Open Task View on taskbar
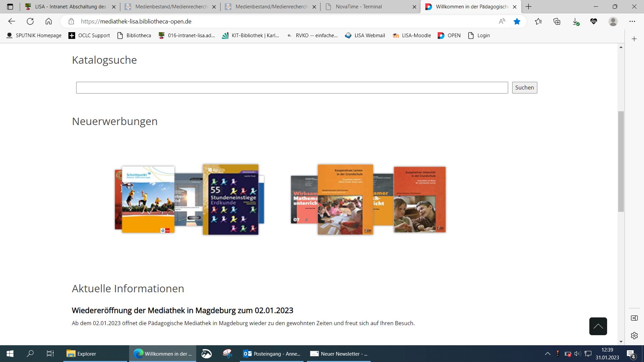Image resolution: width=644 pixels, height=362 pixels. click(x=50, y=354)
